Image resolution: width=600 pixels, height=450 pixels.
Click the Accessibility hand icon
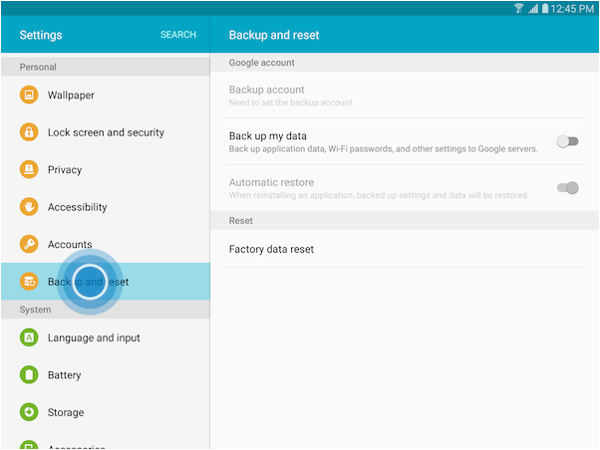click(x=29, y=207)
